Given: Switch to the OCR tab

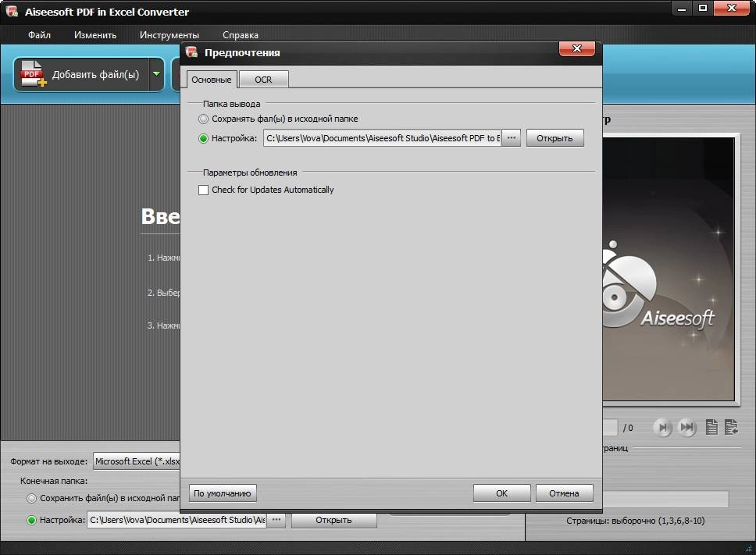Looking at the screenshot, I should tap(263, 80).
